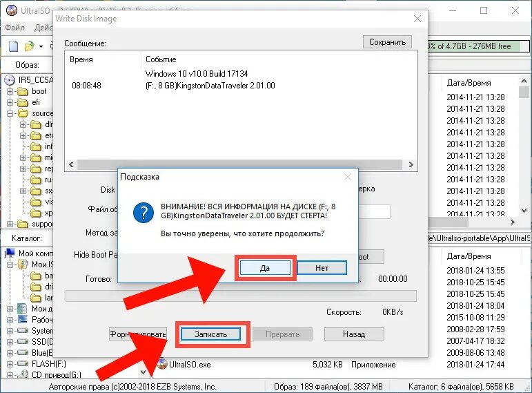Select the support folder icon

(23, 224)
